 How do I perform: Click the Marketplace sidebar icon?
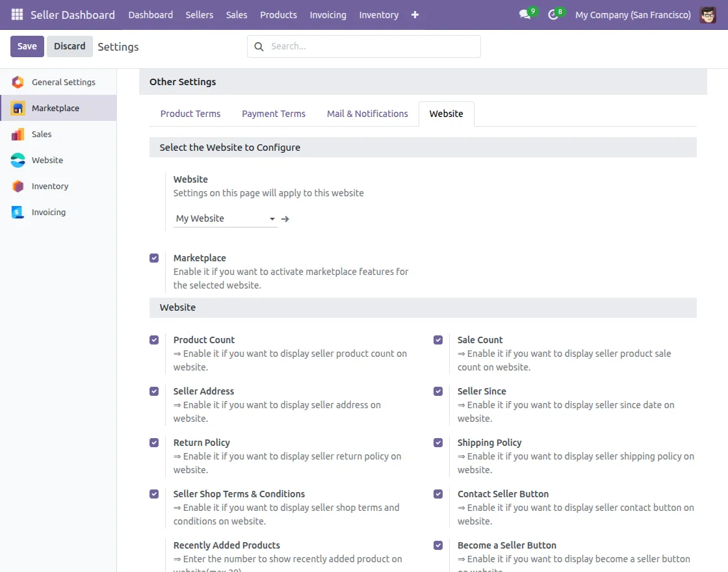click(x=18, y=108)
